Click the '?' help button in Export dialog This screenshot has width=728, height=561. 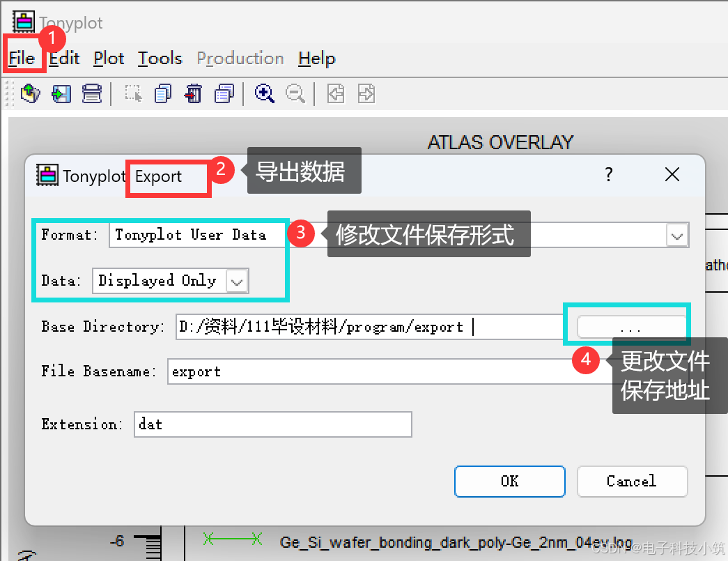tap(609, 175)
